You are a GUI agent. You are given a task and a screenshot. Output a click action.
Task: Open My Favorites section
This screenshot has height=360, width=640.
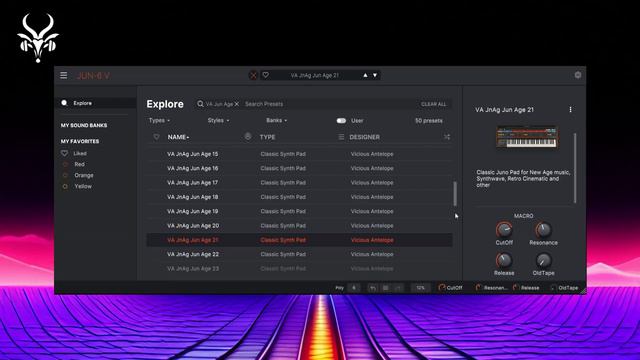point(80,141)
